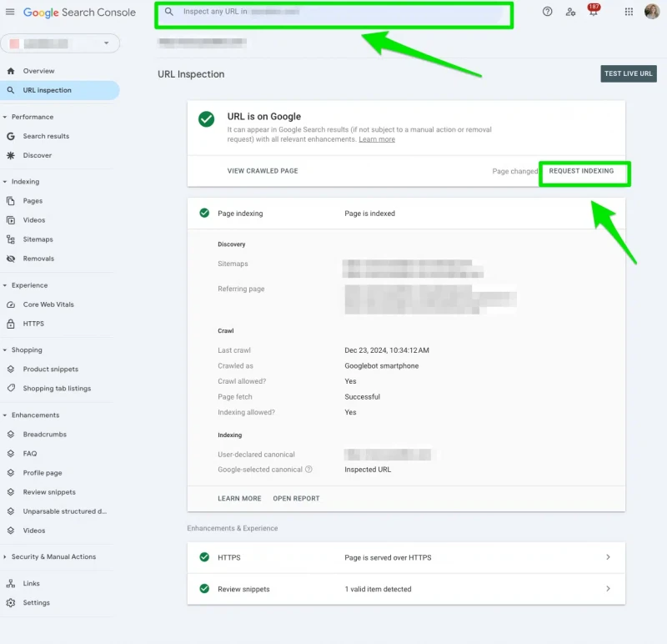Screen dimensions: 667x644
Task: Click the 'Enhancements & Experience' heading
Action: click(233, 528)
